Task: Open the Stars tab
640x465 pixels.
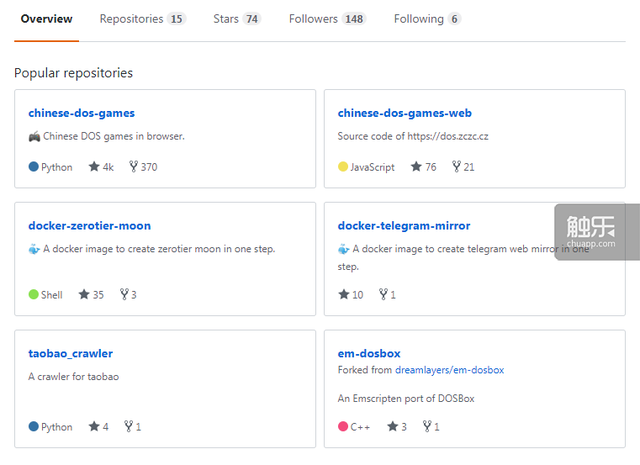Action: (237, 19)
